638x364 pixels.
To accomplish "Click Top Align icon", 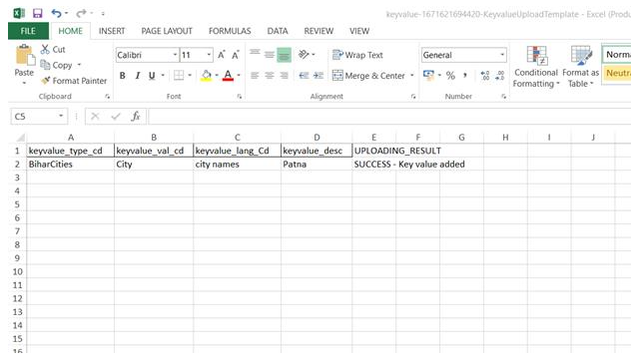I will (x=255, y=54).
